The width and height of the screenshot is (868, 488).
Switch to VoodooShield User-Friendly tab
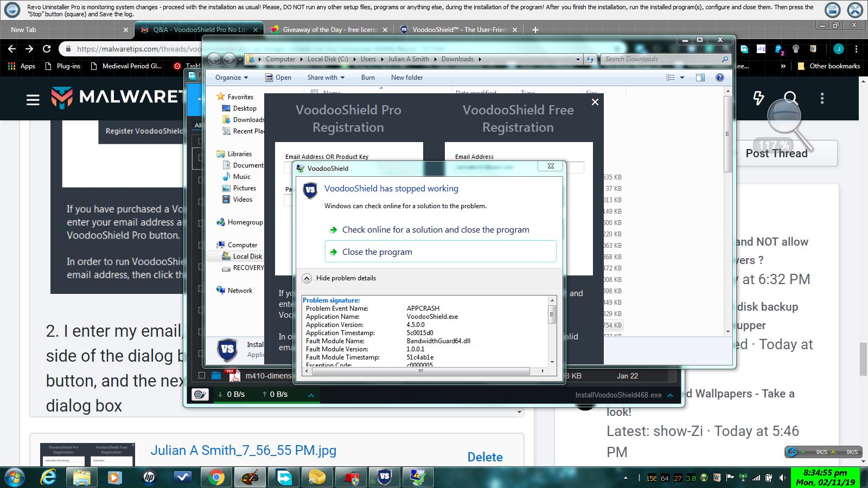coord(458,30)
